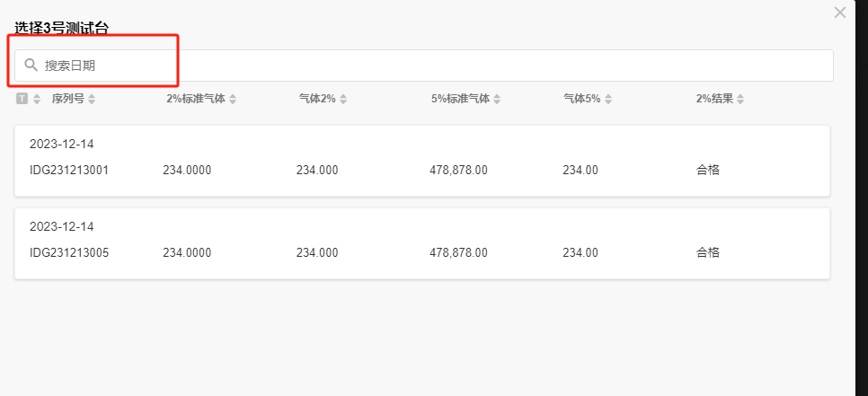Sort the 5%标准气体 column with its arrows
The height and width of the screenshot is (396, 868).
[497, 99]
